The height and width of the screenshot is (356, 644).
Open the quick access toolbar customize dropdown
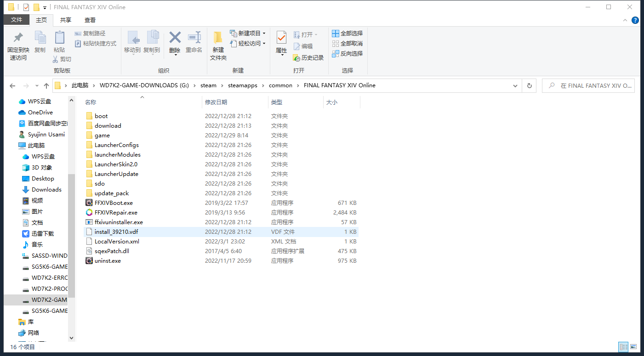(45, 7)
